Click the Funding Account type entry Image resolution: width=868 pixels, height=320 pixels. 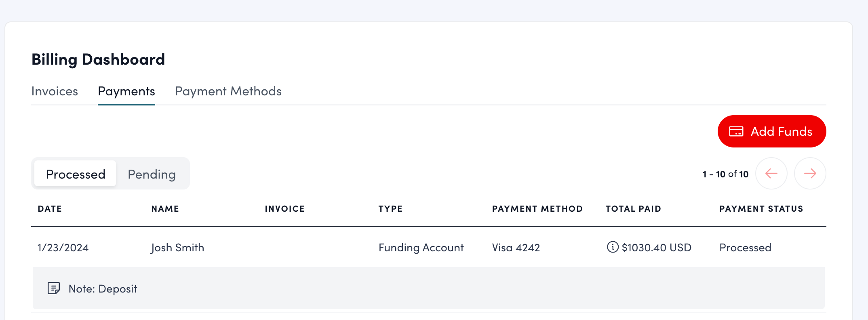pyautogui.click(x=421, y=247)
